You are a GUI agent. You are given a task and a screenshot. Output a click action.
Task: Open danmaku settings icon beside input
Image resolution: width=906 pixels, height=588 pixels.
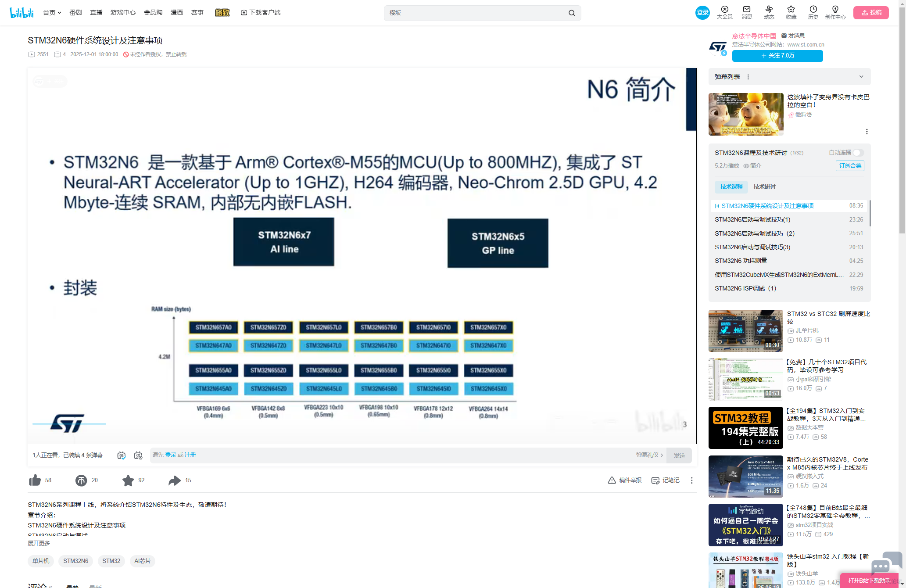(x=138, y=455)
